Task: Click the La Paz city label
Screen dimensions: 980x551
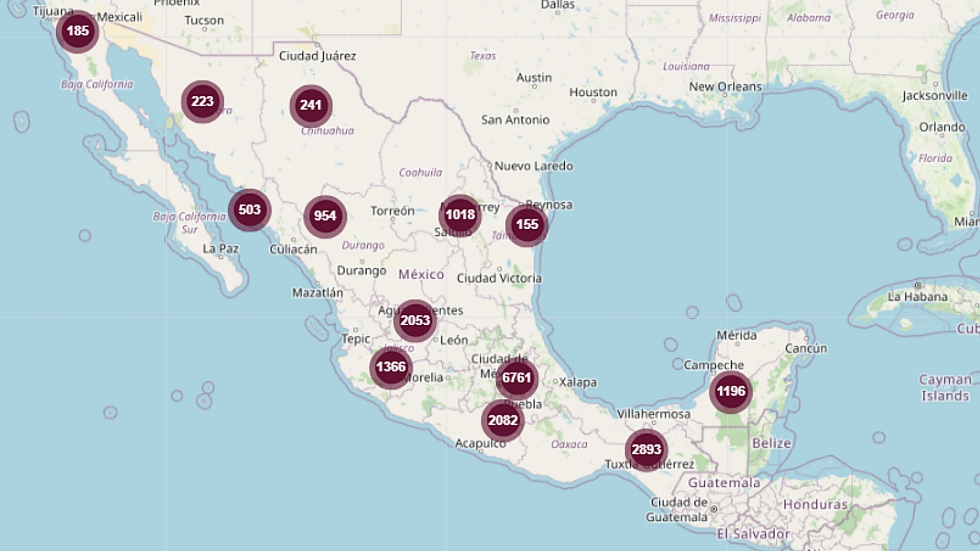Action: coord(221,249)
